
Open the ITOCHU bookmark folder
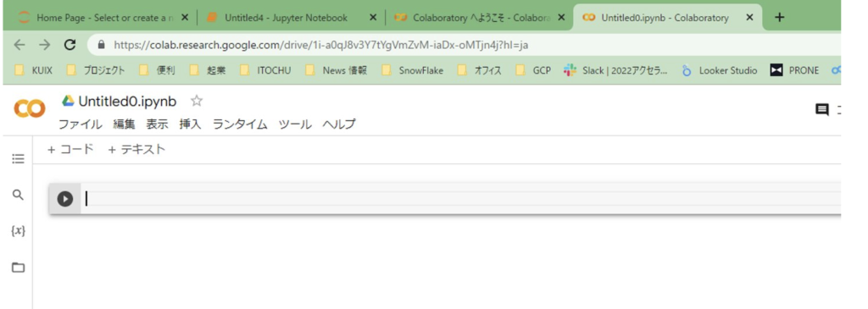click(265, 70)
